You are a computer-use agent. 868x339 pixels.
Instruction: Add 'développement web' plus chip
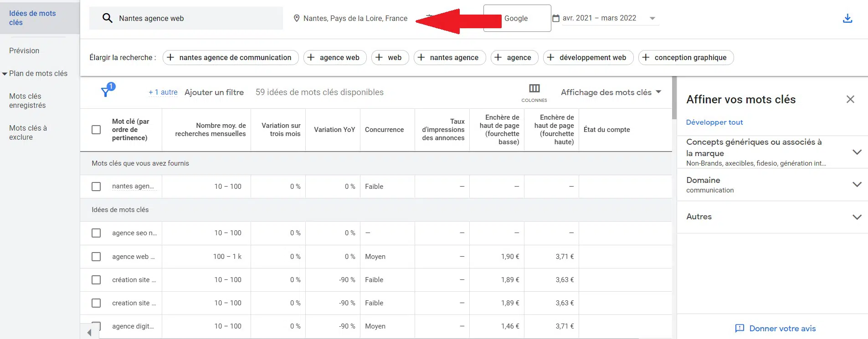(588, 57)
